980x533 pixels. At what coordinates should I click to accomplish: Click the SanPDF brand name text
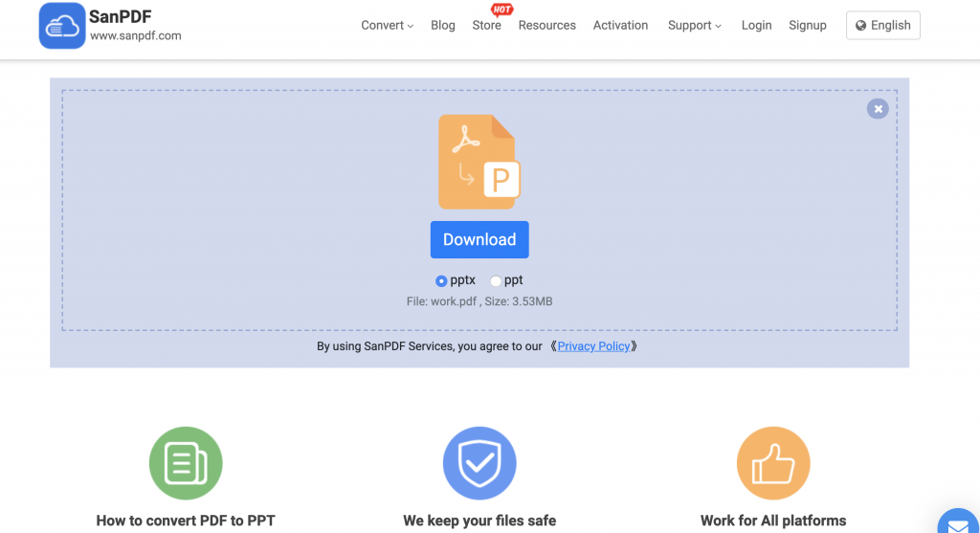[120, 17]
